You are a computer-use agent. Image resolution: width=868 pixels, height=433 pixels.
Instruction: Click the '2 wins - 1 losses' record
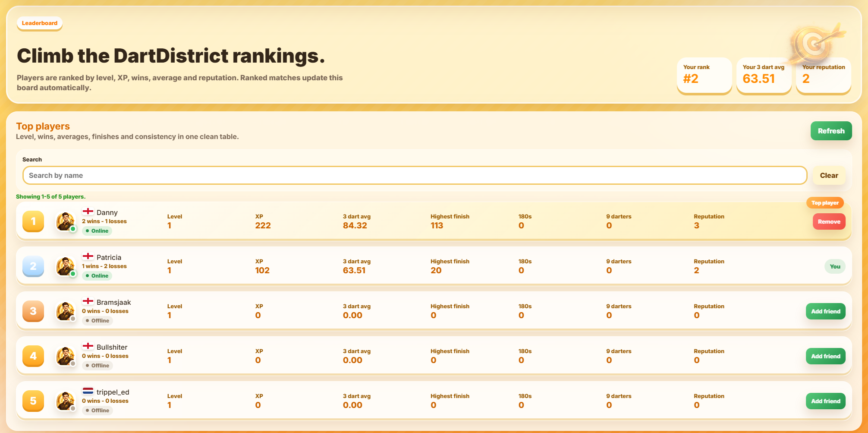(x=104, y=221)
